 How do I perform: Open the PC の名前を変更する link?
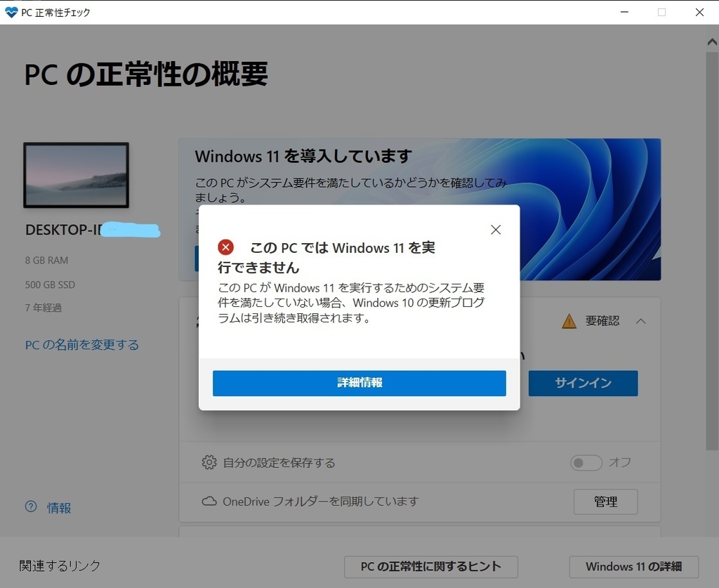[82, 344]
